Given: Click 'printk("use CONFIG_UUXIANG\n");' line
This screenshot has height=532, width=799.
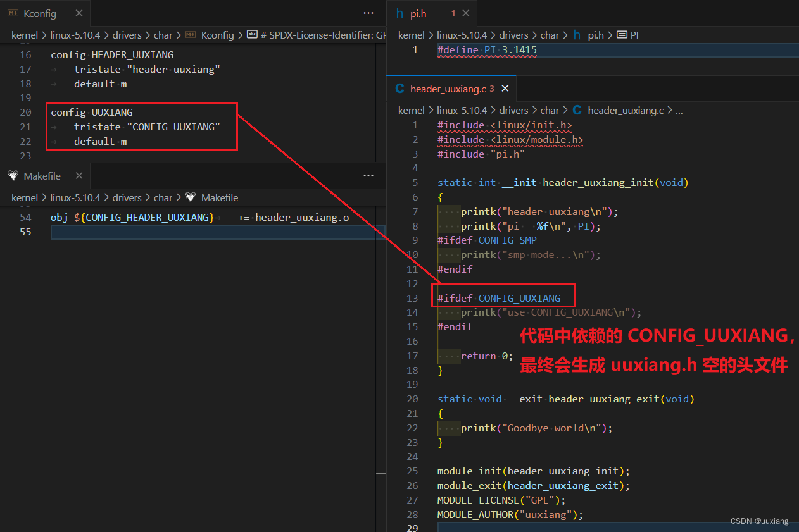Looking at the screenshot, I should [551, 312].
